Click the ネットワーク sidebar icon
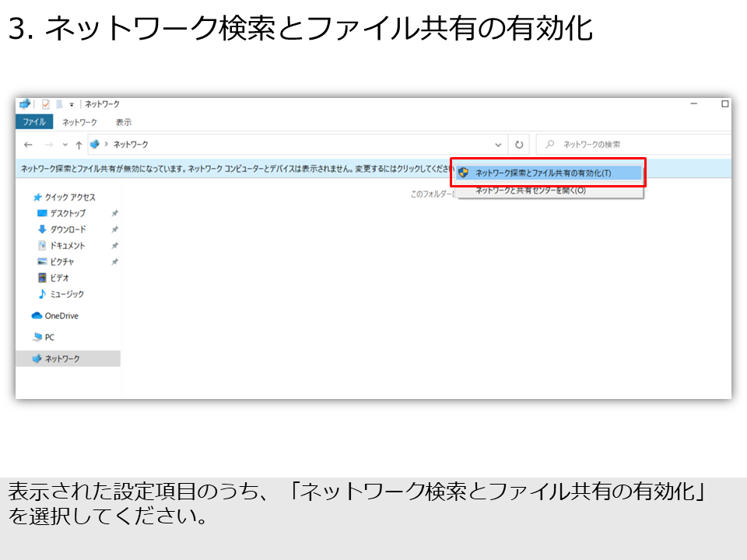Image resolution: width=747 pixels, height=560 pixels. point(37,358)
